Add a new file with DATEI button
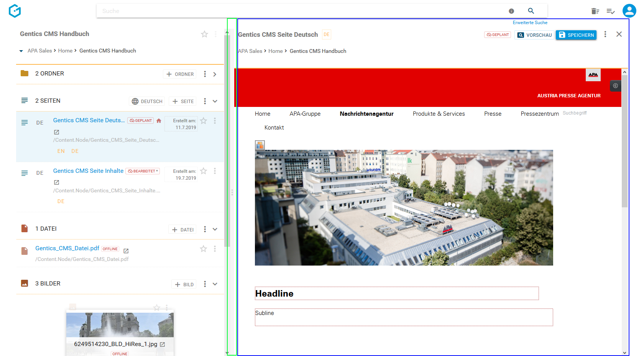This screenshot has width=644, height=356. pyautogui.click(x=182, y=230)
